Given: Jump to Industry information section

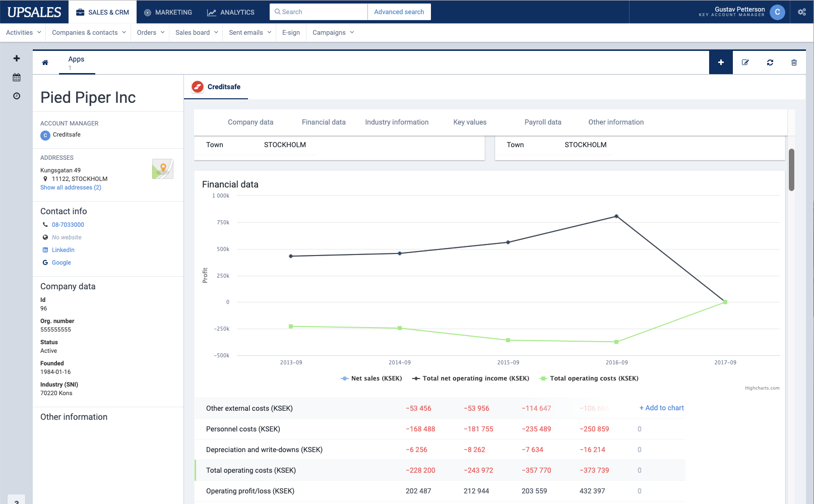Looking at the screenshot, I should point(397,122).
